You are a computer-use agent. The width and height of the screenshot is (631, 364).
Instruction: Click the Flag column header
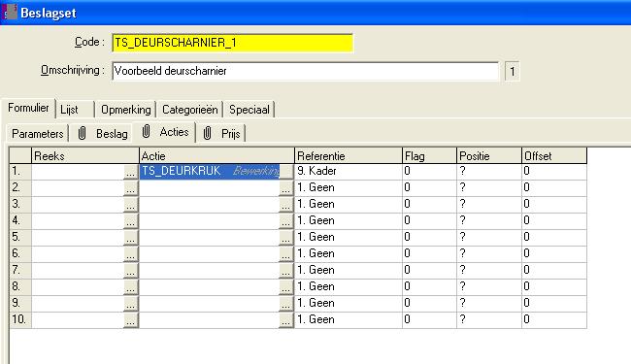429,155
